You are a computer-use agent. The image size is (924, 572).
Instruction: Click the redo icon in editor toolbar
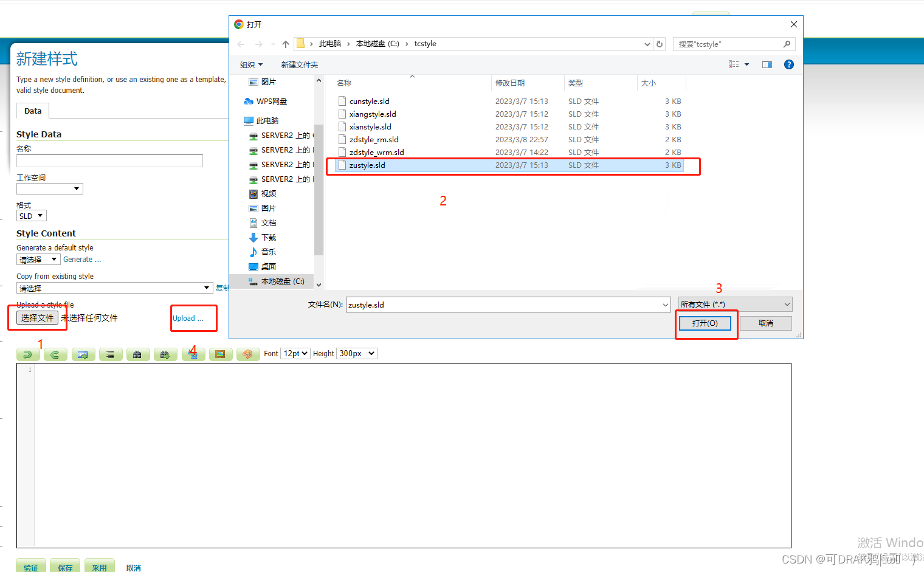tap(55, 354)
